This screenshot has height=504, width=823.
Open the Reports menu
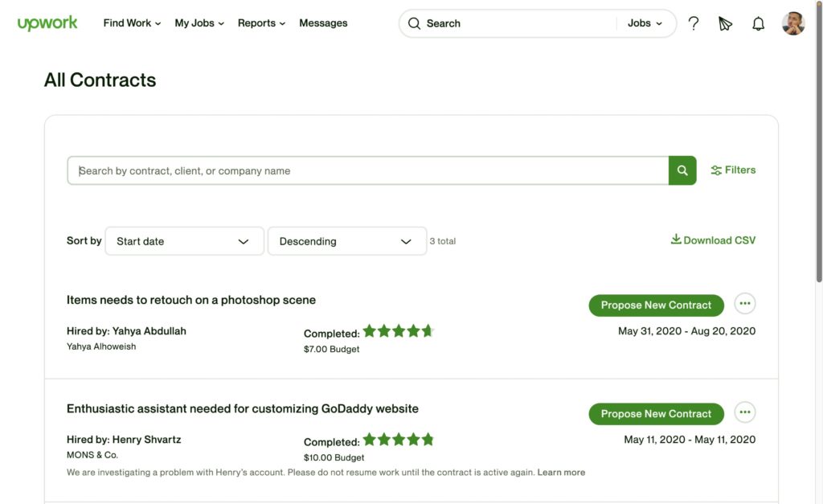(x=261, y=23)
